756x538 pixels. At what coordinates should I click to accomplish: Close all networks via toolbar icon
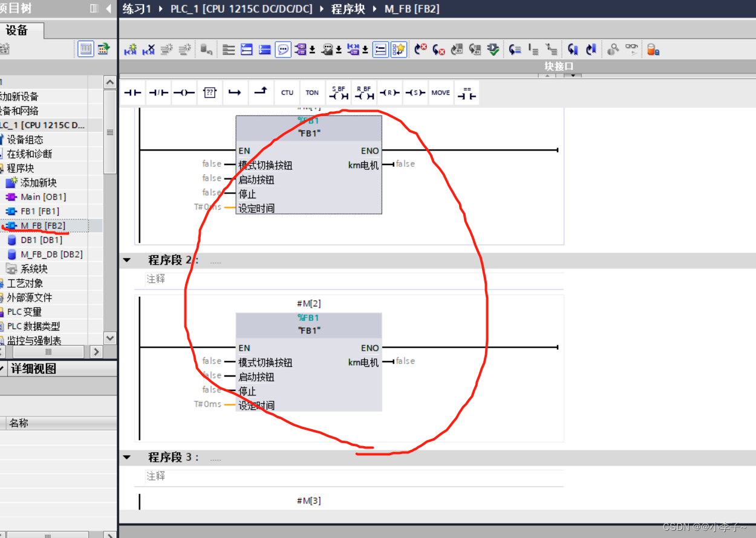tap(264, 50)
